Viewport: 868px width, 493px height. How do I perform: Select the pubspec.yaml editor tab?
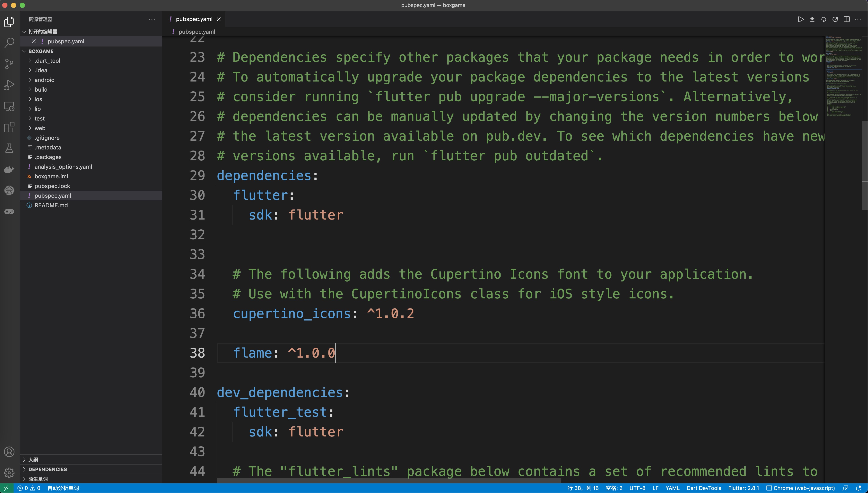click(x=194, y=19)
